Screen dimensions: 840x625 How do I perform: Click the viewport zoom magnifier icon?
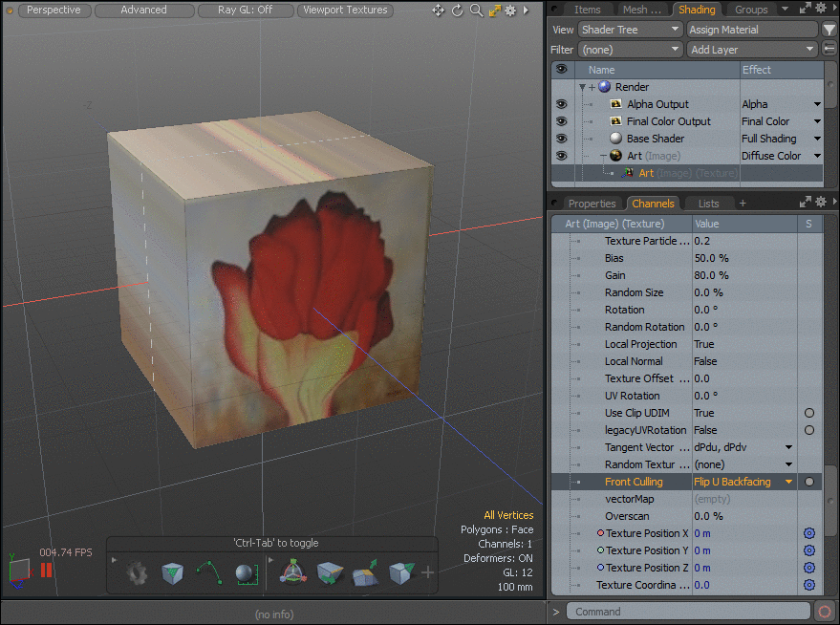click(477, 10)
